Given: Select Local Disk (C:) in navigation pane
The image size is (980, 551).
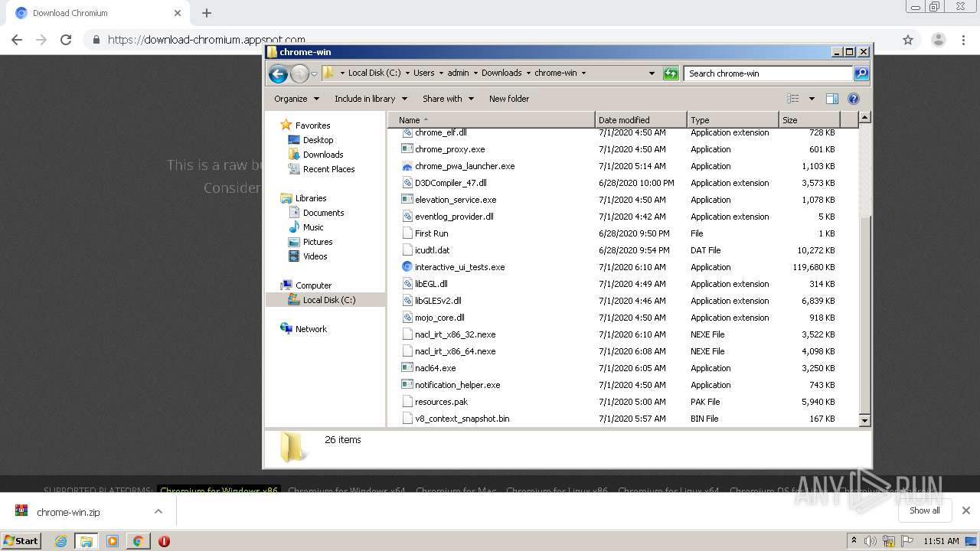Looking at the screenshot, I should [x=328, y=300].
